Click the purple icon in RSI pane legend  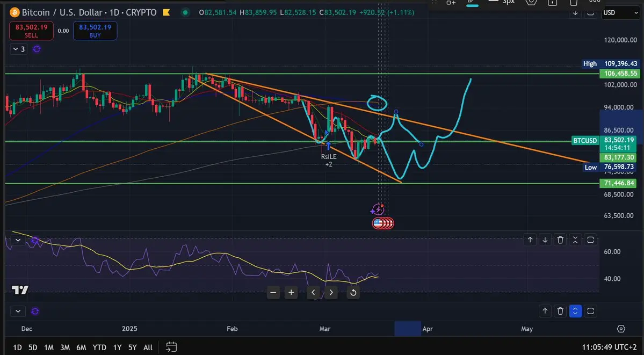click(x=35, y=240)
